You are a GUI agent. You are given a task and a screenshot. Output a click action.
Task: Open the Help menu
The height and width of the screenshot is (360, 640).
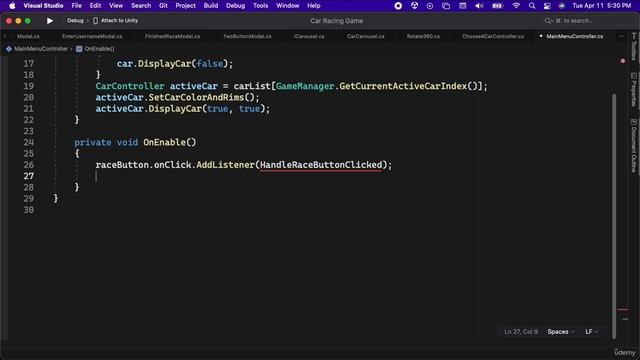(313, 6)
